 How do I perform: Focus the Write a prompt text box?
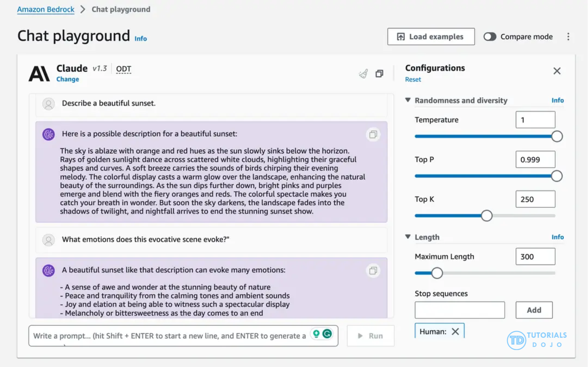pos(170,336)
